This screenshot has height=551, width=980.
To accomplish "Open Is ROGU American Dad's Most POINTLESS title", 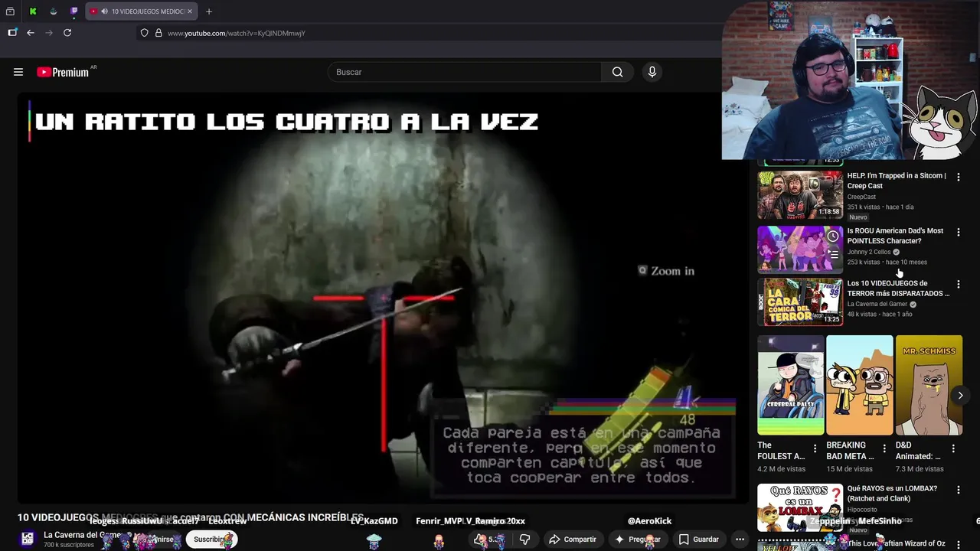I will point(895,236).
